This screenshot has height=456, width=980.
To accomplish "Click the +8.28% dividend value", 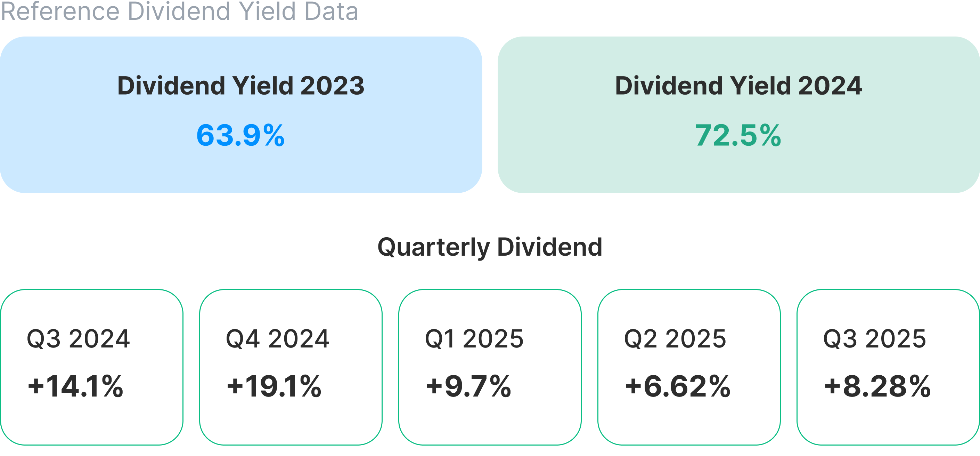I will coord(877,386).
